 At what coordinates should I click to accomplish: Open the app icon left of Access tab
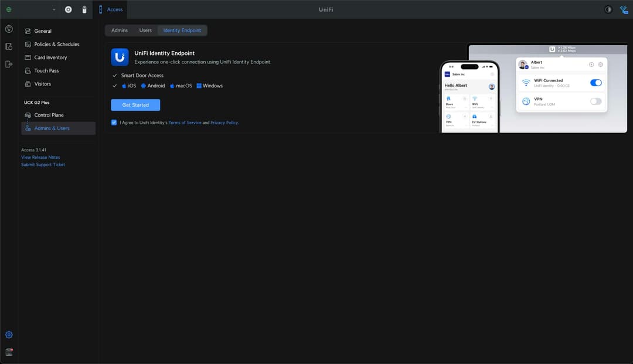point(84,9)
